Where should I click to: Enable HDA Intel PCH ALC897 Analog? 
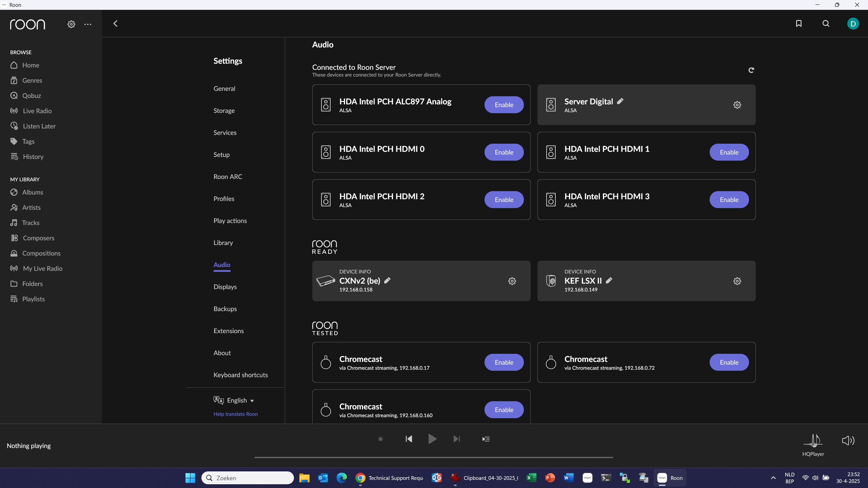click(504, 105)
